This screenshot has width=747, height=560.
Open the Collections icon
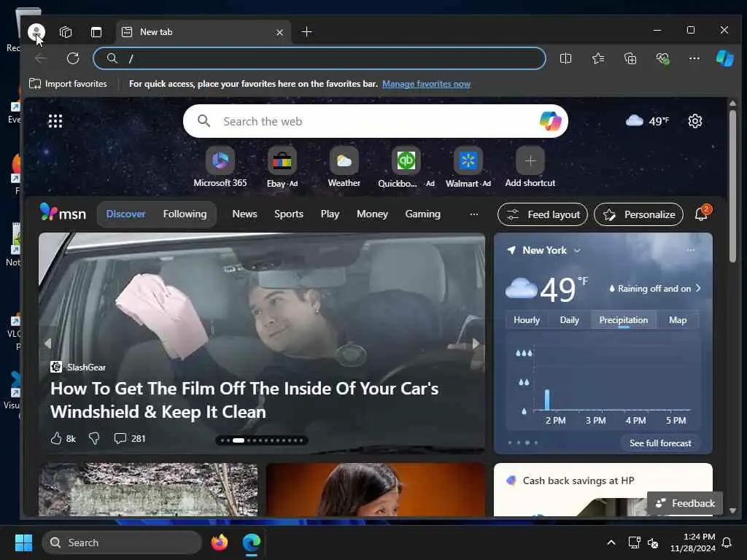(x=630, y=58)
